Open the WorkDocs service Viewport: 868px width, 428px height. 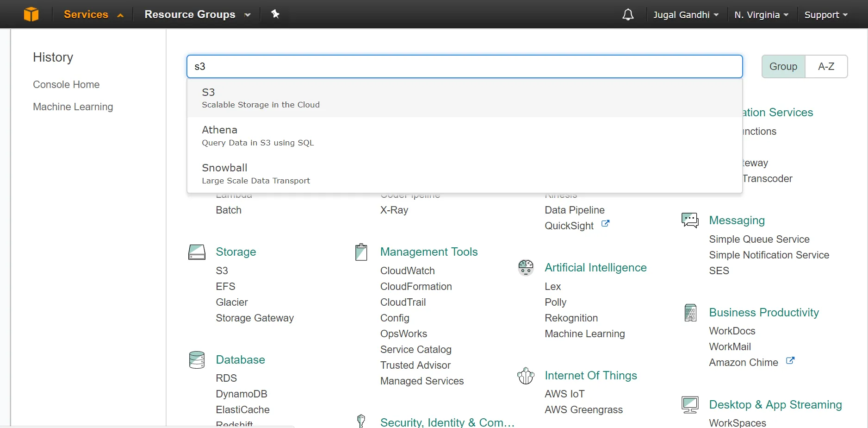tap(732, 331)
